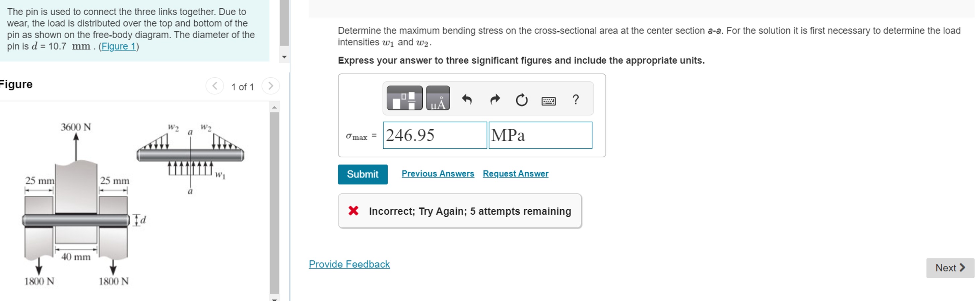
Task: Submit the bending stress answer
Action: pos(362,174)
